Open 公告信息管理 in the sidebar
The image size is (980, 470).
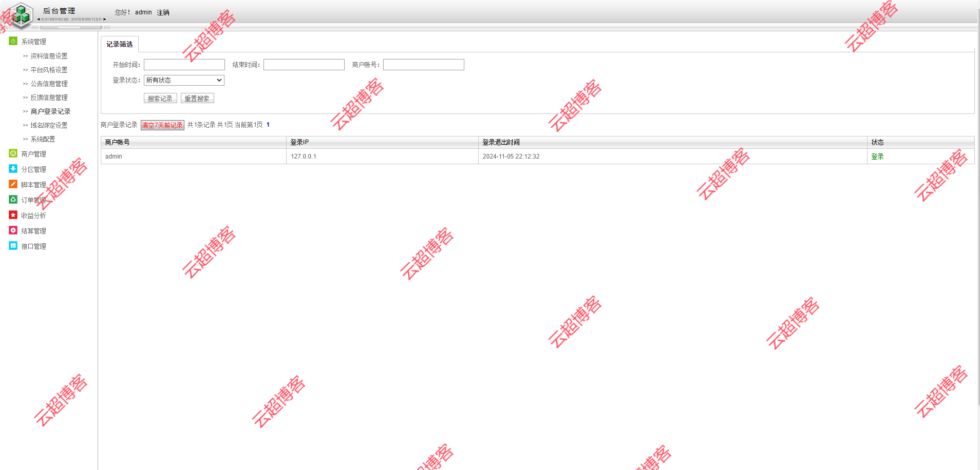coord(49,84)
